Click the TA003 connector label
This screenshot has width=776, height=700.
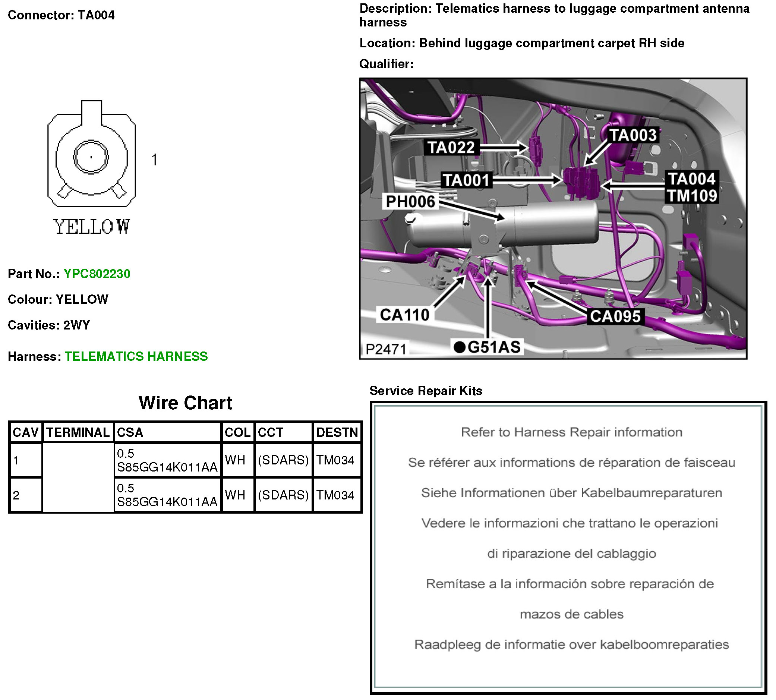(x=633, y=135)
